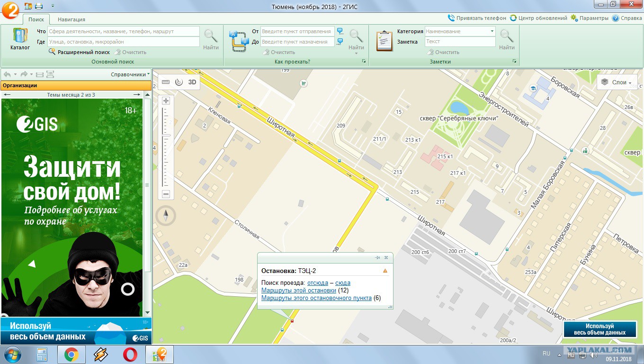
Task: Click the сюда route link
Action: point(343,283)
